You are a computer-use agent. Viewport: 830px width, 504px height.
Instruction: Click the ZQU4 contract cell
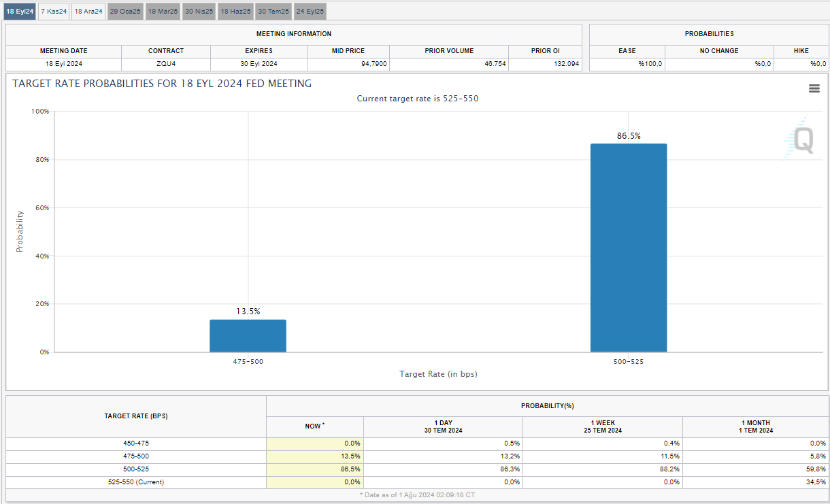click(165, 64)
